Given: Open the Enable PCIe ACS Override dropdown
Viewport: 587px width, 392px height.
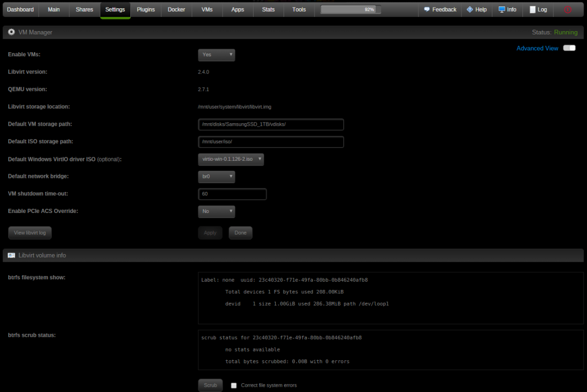Looking at the screenshot, I should tap(217, 211).
